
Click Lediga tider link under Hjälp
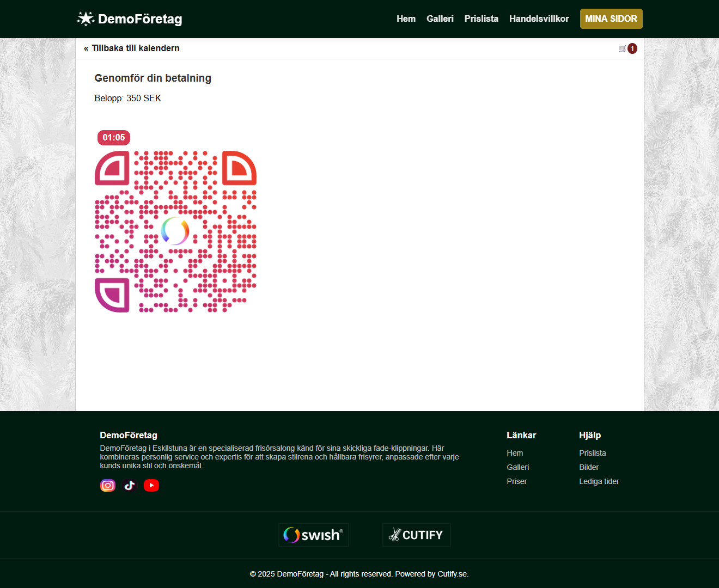(x=599, y=481)
